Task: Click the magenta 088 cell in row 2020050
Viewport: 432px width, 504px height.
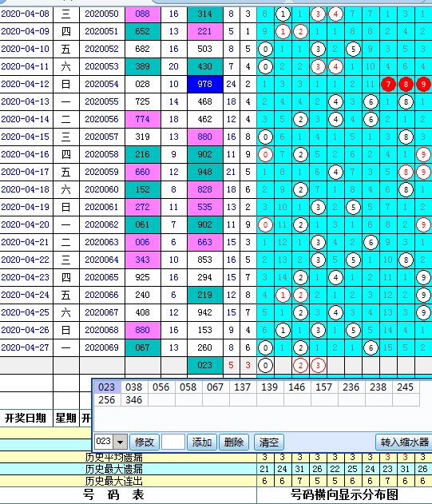Action: 142,14
